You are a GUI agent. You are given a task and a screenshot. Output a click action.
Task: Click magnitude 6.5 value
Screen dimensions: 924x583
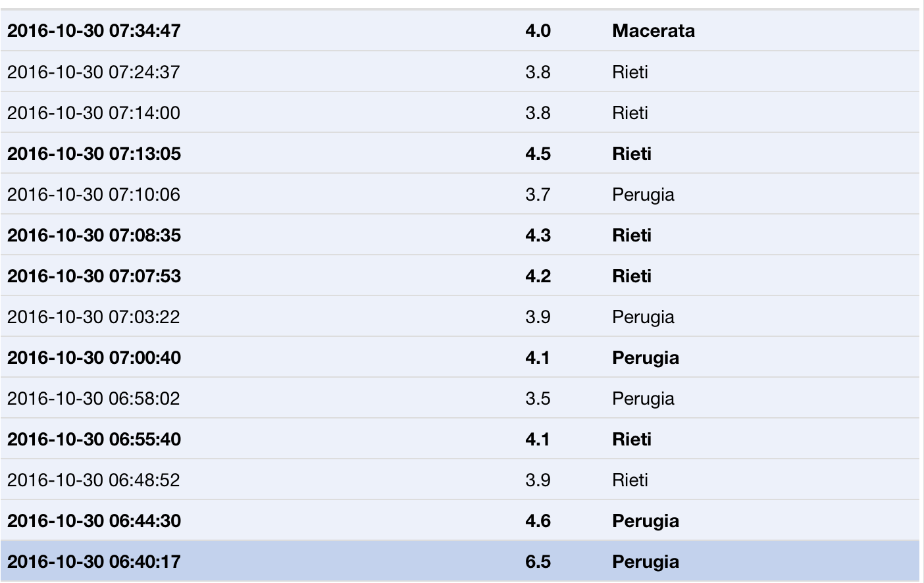click(538, 562)
